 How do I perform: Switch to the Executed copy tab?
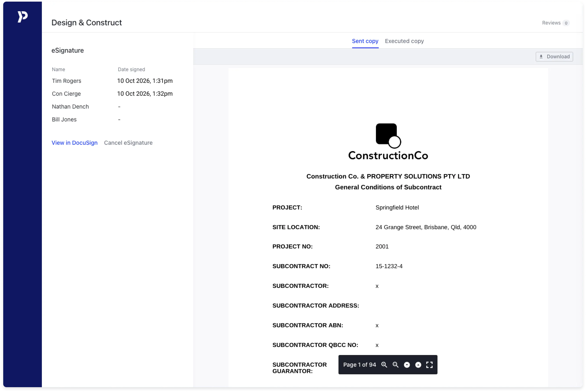(404, 41)
